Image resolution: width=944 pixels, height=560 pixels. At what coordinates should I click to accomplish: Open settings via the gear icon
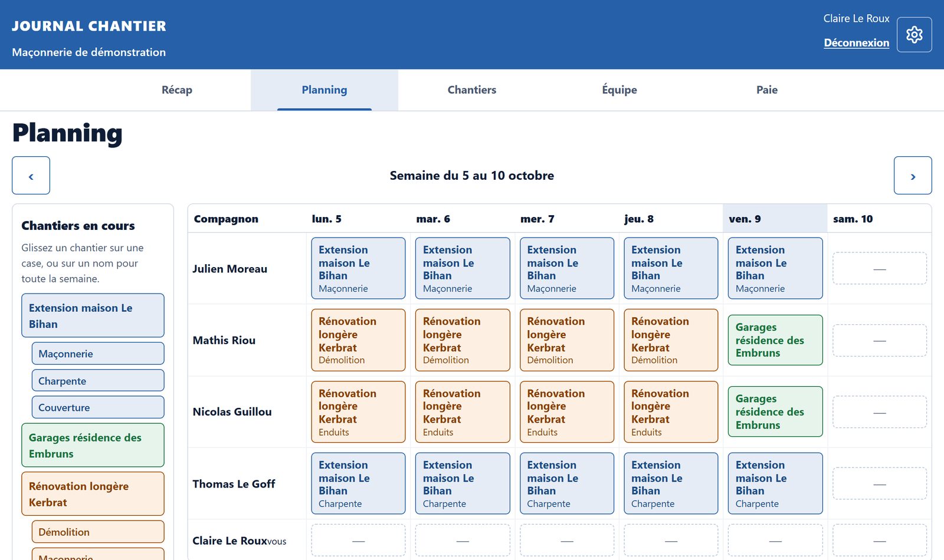[x=914, y=35]
